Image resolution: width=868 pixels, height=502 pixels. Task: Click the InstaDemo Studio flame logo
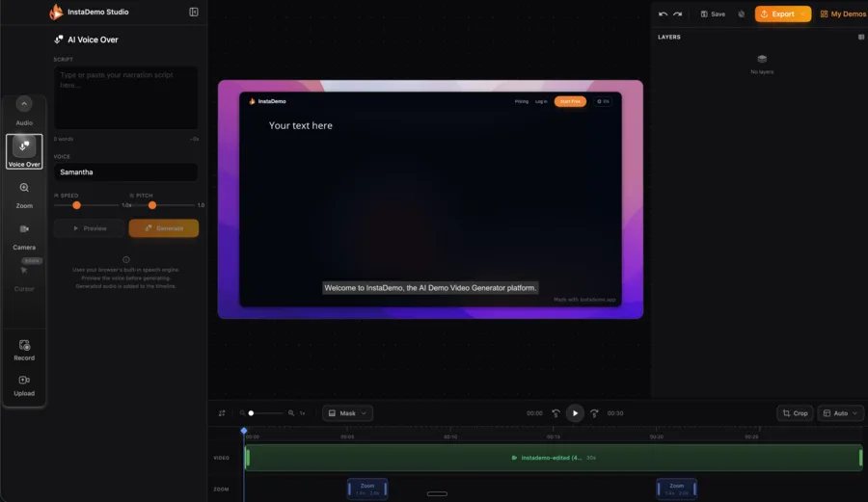pos(56,12)
